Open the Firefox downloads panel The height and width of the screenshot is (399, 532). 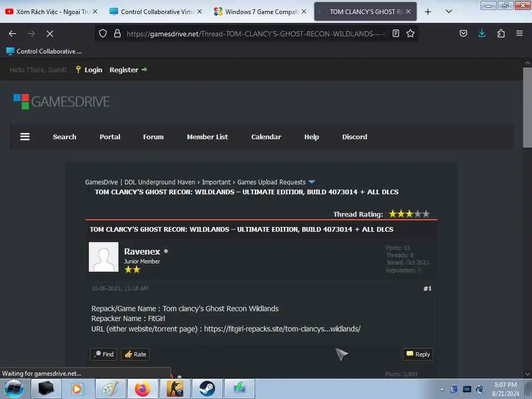(482, 34)
